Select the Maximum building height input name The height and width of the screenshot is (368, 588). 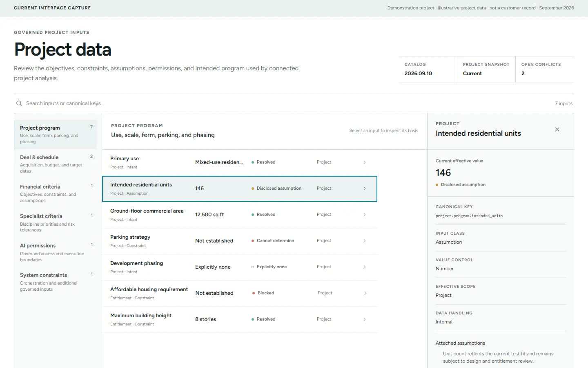pos(141,316)
